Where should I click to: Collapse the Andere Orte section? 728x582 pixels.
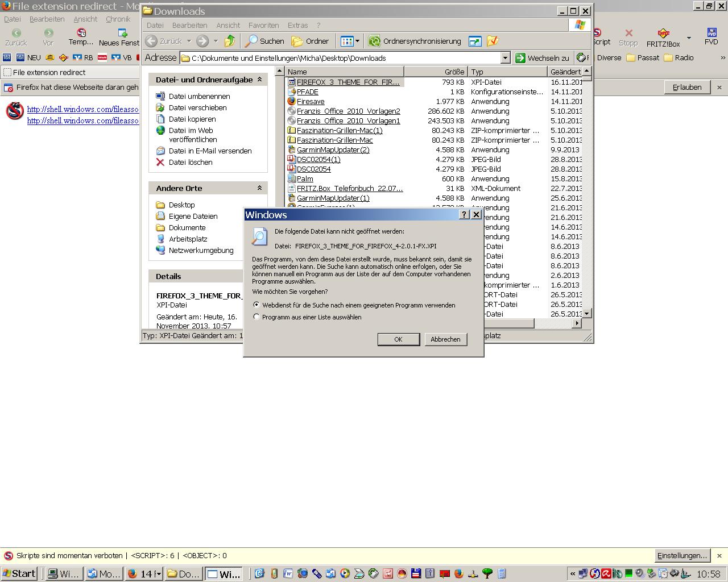[259, 188]
